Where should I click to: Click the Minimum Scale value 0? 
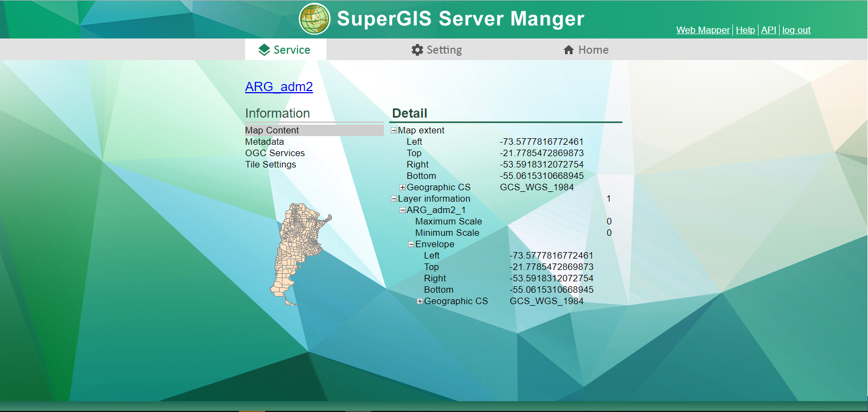609,233
